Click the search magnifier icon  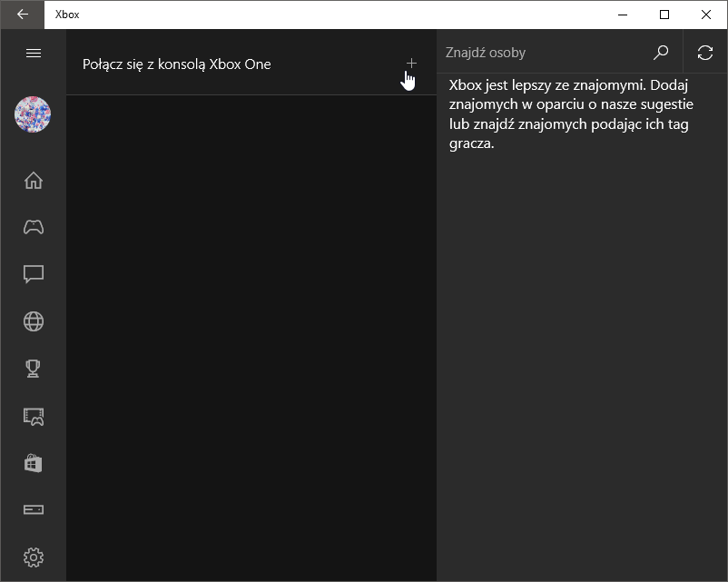click(x=661, y=53)
